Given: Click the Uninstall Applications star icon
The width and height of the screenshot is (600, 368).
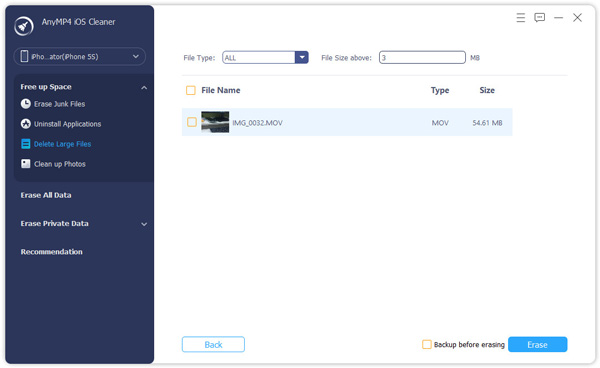Looking at the screenshot, I should click(x=26, y=124).
